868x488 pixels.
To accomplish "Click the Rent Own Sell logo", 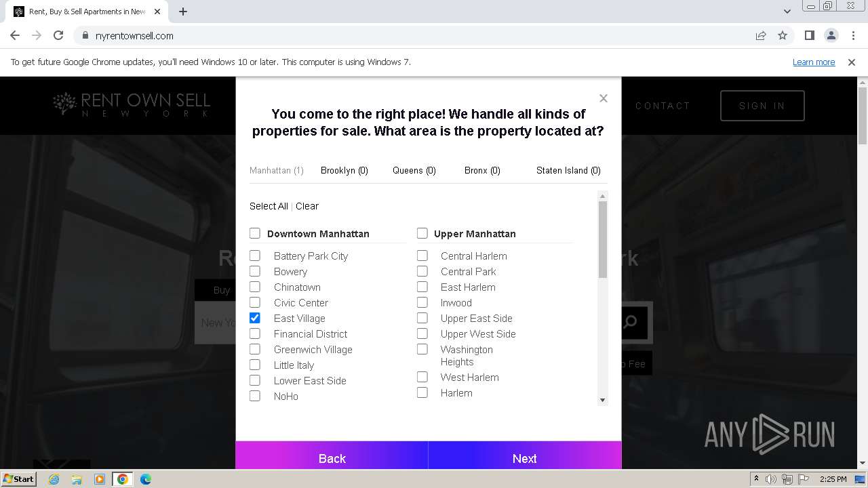I will [x=132, y=105].
